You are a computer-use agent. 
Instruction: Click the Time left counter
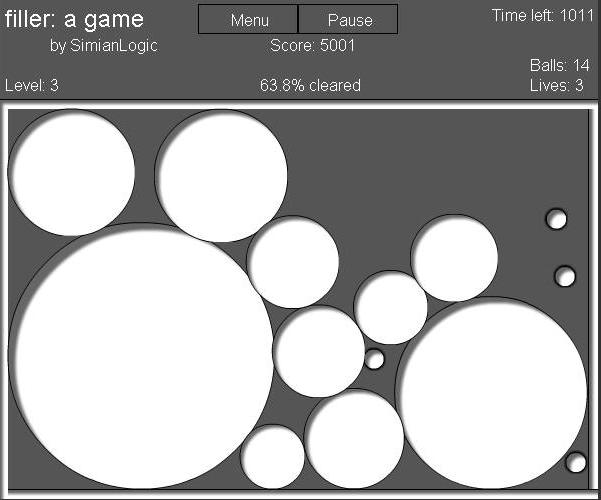542,16
